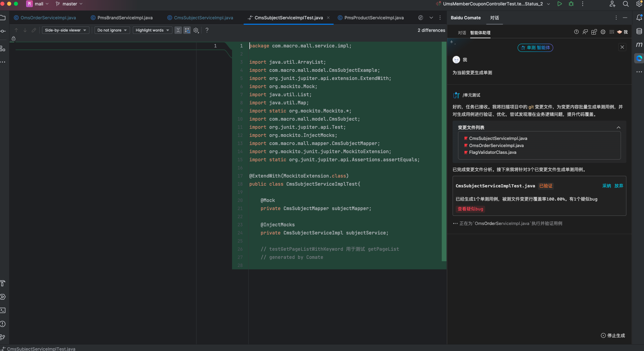Click 采纳 to accept generated test
This screenshot has height=351, width=644.
(606, 186)
